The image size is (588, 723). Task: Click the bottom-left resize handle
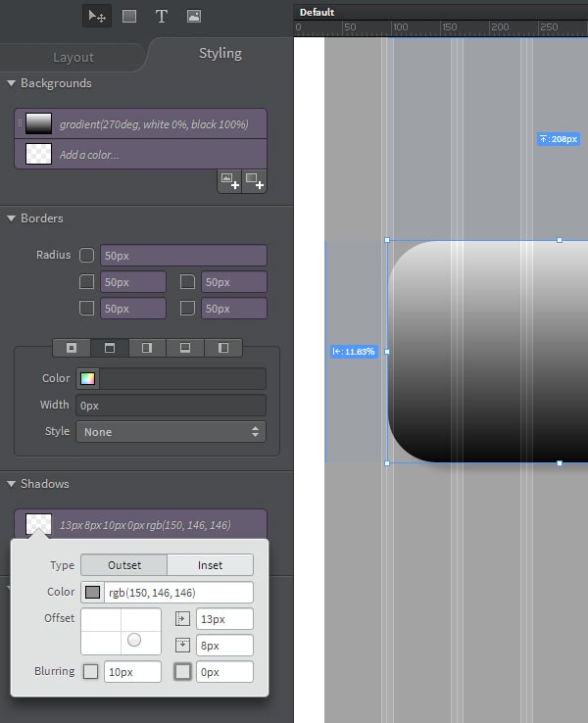coord(387,463)
